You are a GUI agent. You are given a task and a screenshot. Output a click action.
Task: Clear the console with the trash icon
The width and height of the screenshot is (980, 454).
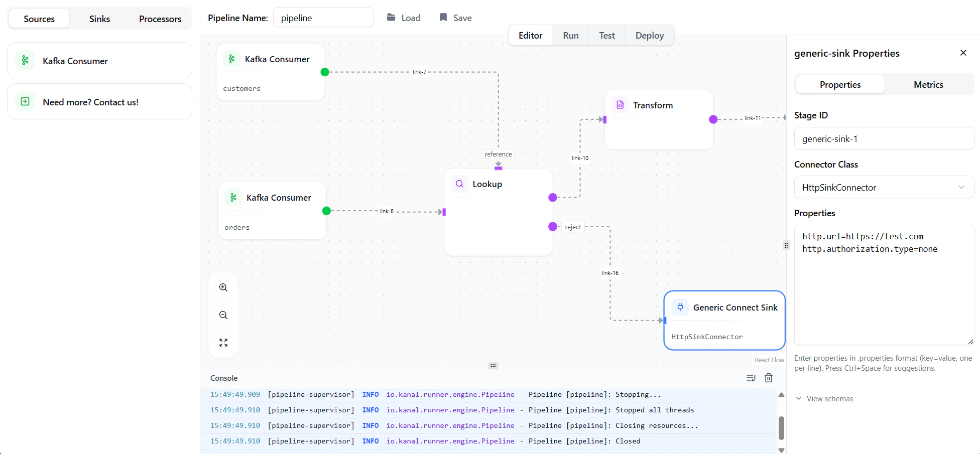768,378
